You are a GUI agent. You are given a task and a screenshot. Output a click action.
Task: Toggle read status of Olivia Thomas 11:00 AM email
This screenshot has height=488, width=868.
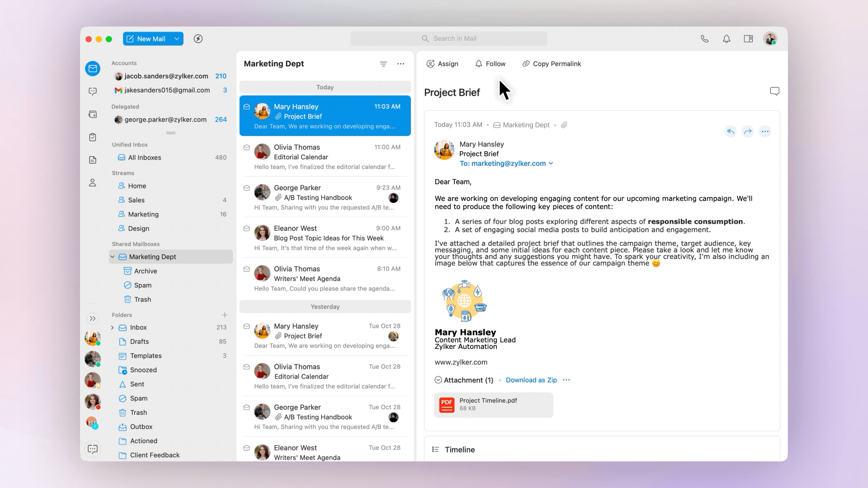tap(247, 147)
